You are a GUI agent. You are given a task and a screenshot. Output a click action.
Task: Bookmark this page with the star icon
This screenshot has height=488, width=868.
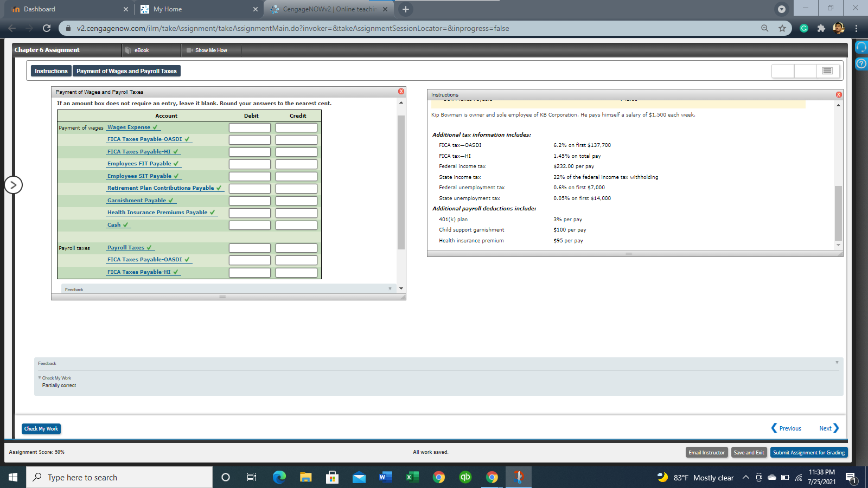[782, 28]
